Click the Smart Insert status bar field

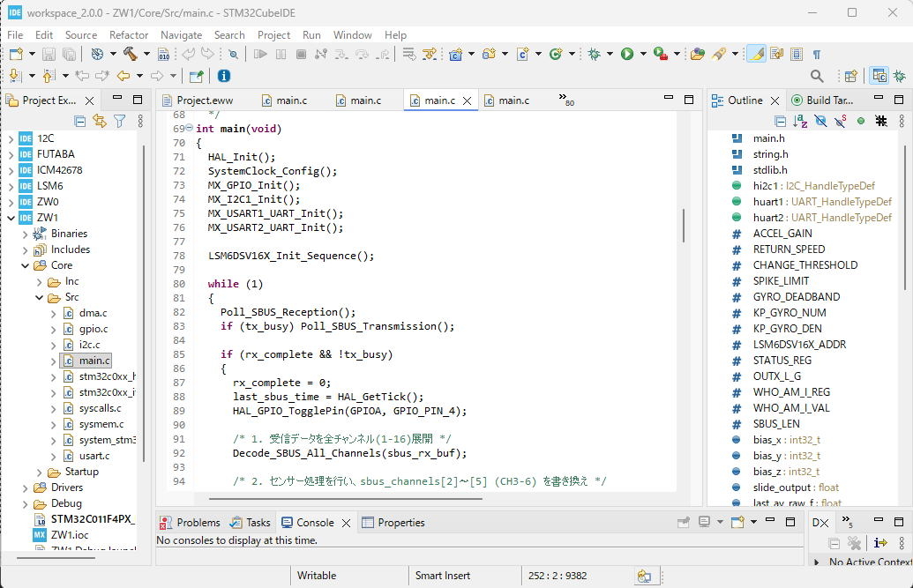pos(443,575)
